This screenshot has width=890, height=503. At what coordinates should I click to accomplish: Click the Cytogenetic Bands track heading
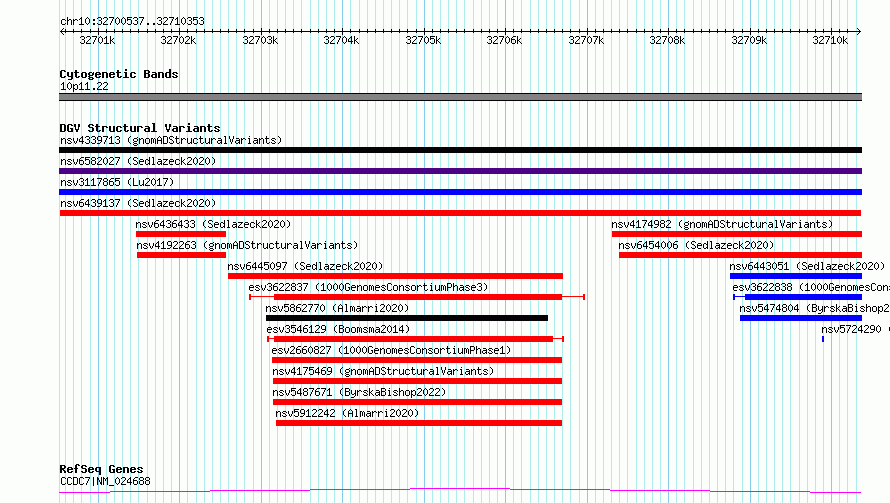click(x=119, y=74)
